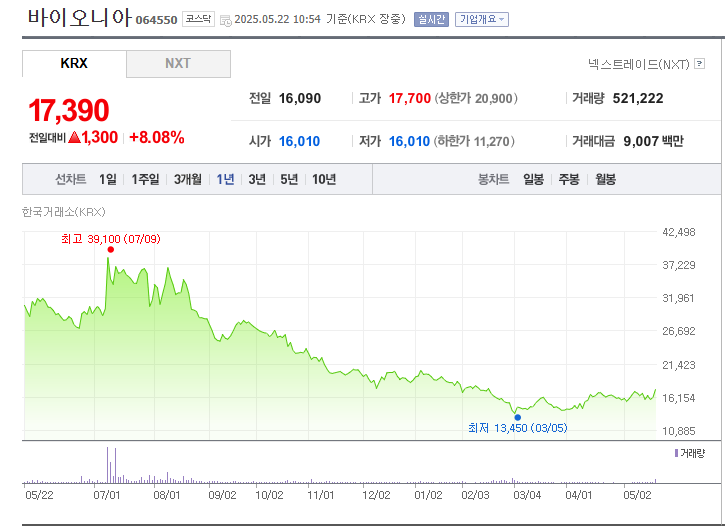Click the 최저 13,450 (03/05) label
Screen dimensions: 725x526
click(517, 428)
